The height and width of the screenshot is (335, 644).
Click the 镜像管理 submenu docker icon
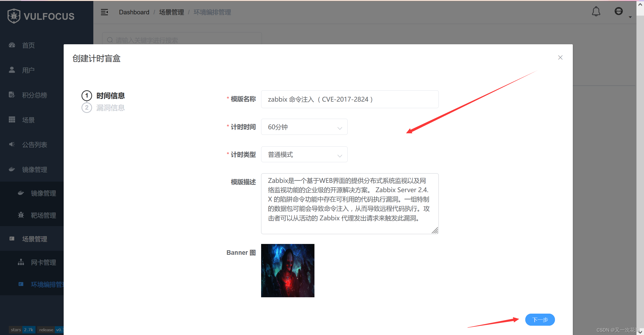21,193
